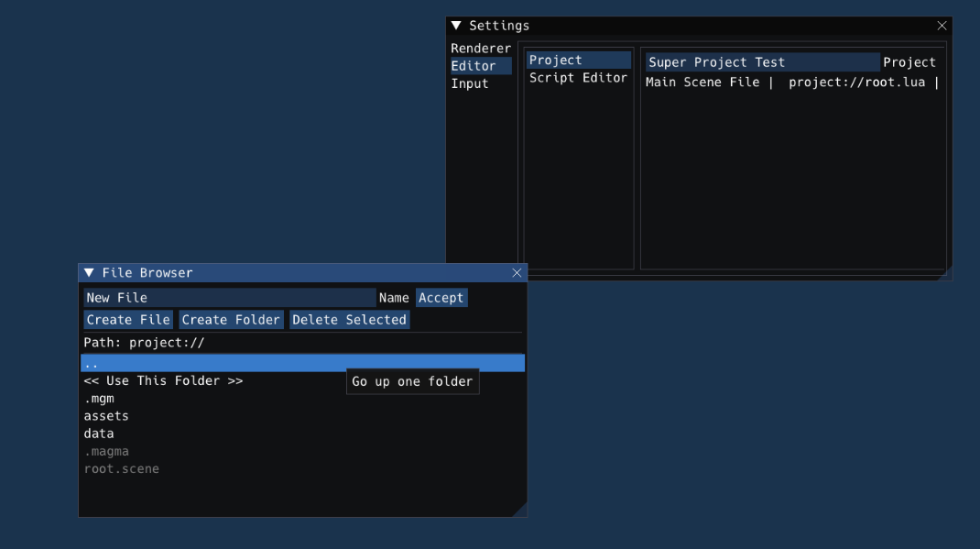Close the Settings window
The height and width of the screenshot is (549, 980).
click(942, 26)
